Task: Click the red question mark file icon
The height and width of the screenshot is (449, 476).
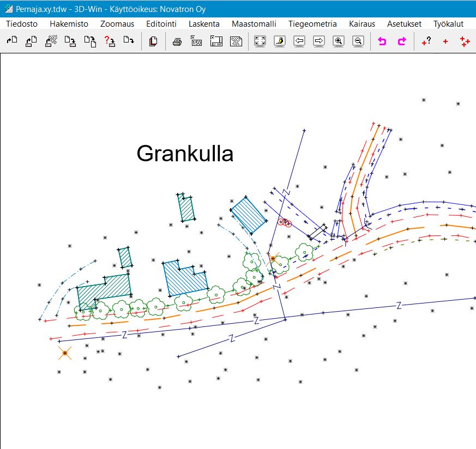Action: pos(109,41)
